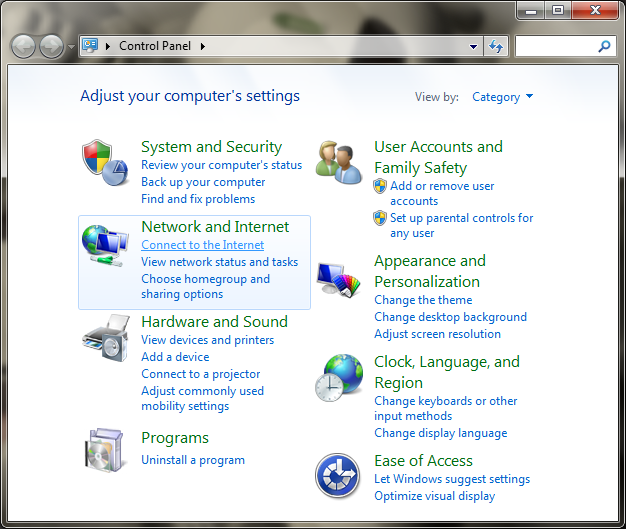
Task: Open the Network and Internet globe icon
Action: click(105, 245)
